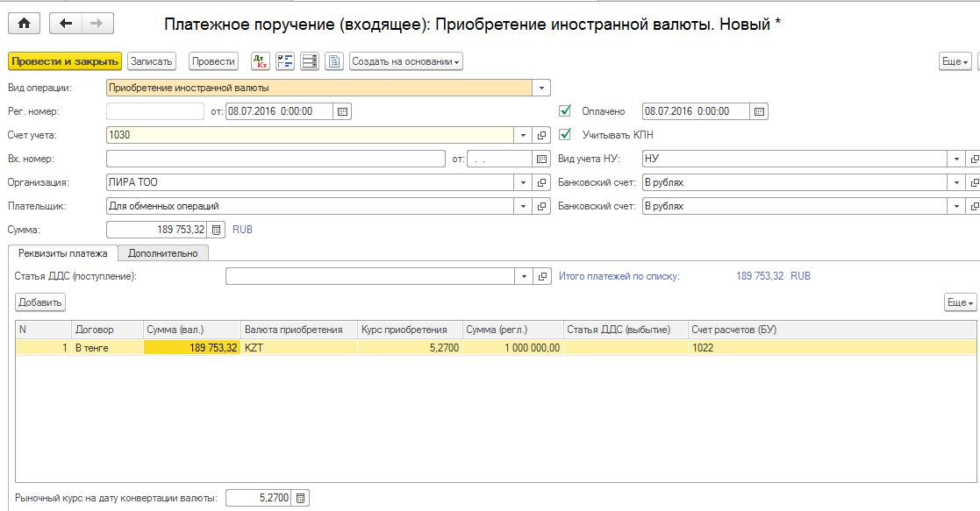This screenshot has width=980, height=511.
Task: Expand the Организация dropdown
Action: [x=523, y=182]
